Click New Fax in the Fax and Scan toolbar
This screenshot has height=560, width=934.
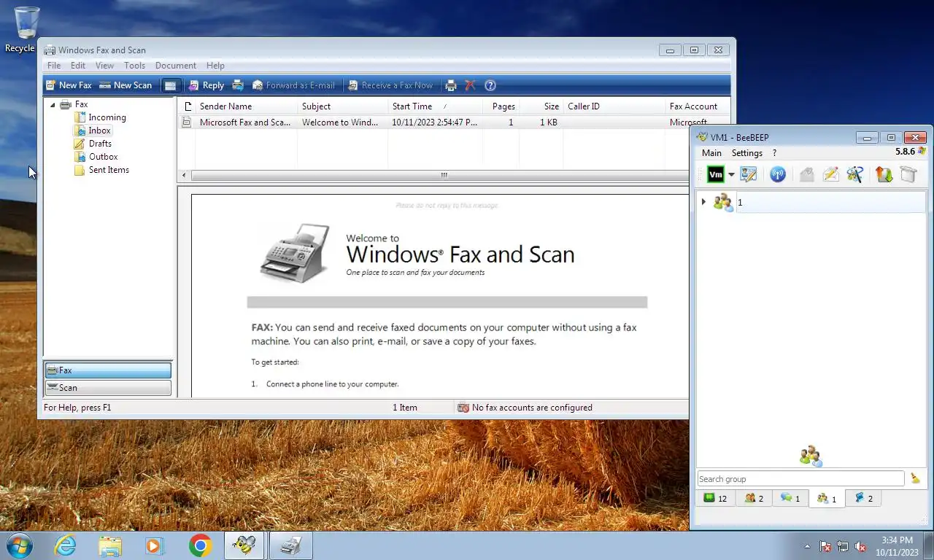pyautogui.click(x=69, y=85)
